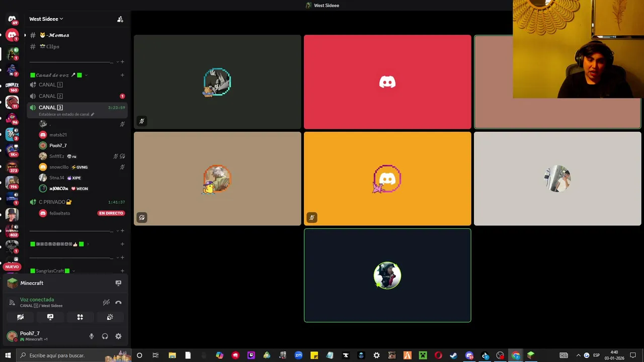Image resolution: width=644 pixels, height=362 pixels.
Task: Switch to Chrome on taskbar
Action: click(x=516, y=355)
